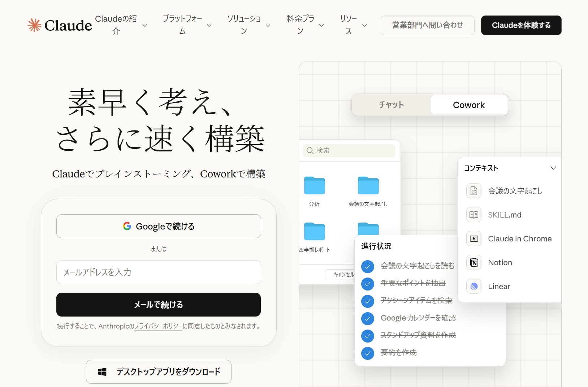Switch to the Cowork tab

point(469,105)
